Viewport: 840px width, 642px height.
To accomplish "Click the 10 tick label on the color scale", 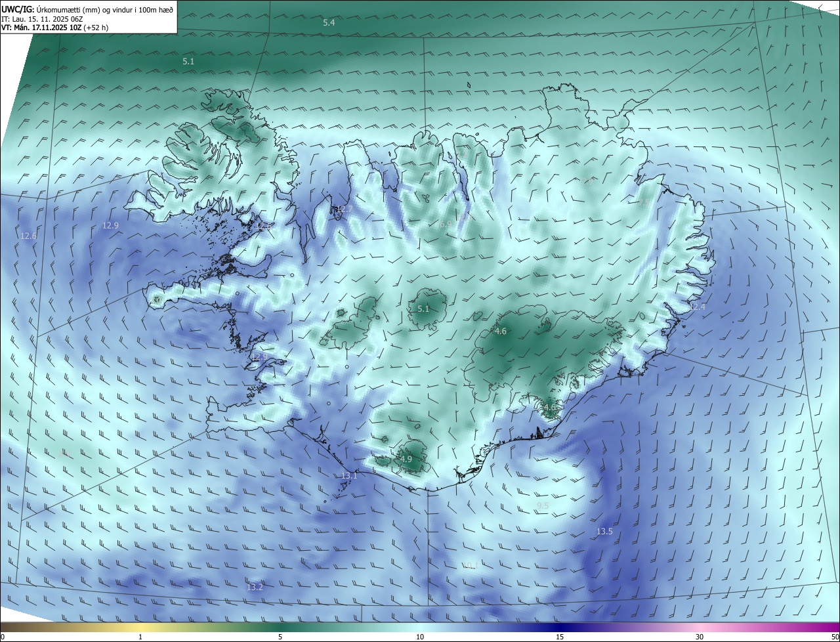I will (x=420, y=637).
